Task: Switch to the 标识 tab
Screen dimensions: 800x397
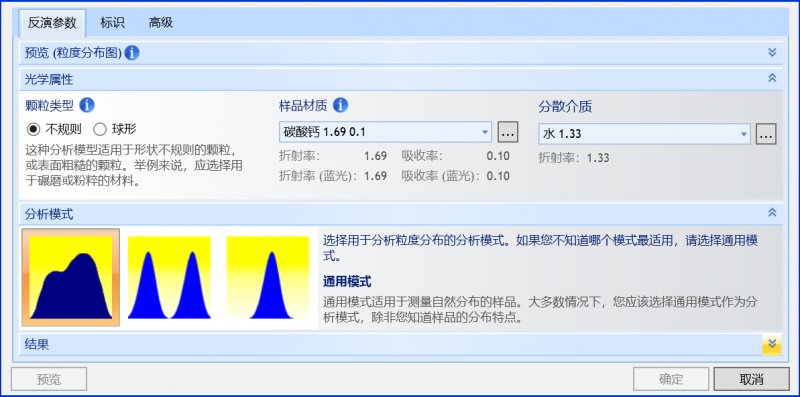Action: tap(112, 22)
